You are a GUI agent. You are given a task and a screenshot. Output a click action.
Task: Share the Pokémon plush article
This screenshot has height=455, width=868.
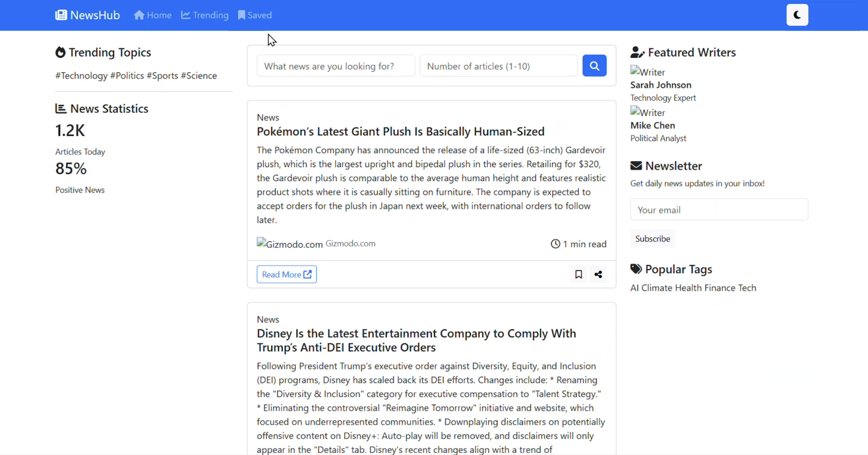[598, 274]
